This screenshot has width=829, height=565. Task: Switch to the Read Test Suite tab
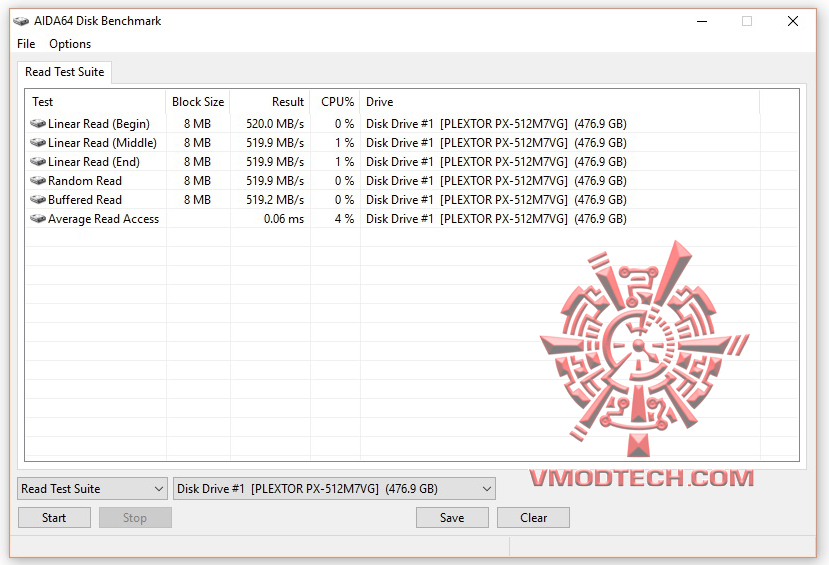point(65,72)
